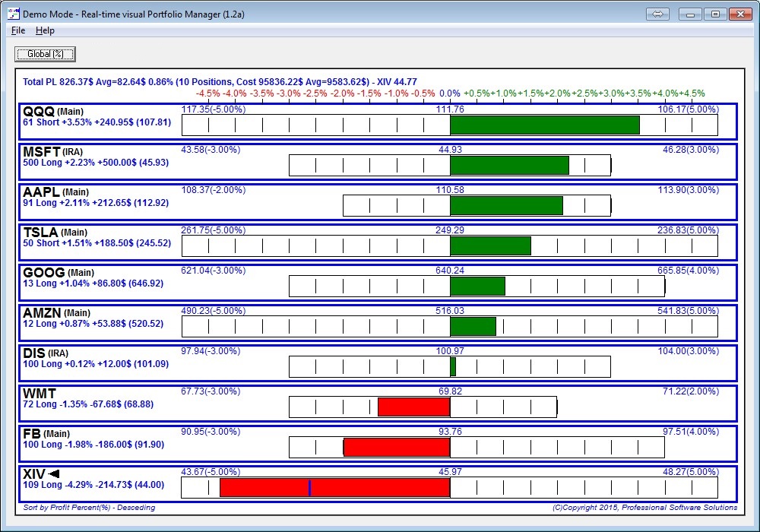Click DIS upper limit 104.00(3.00%)
The width and height of the screenshot is (760, 532).
(x=689, y=350)
